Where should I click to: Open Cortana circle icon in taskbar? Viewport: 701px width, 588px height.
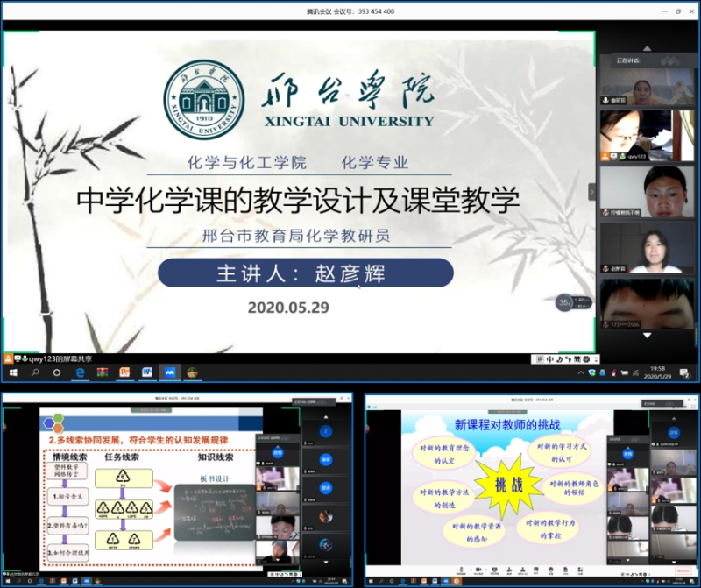(57, 372)
